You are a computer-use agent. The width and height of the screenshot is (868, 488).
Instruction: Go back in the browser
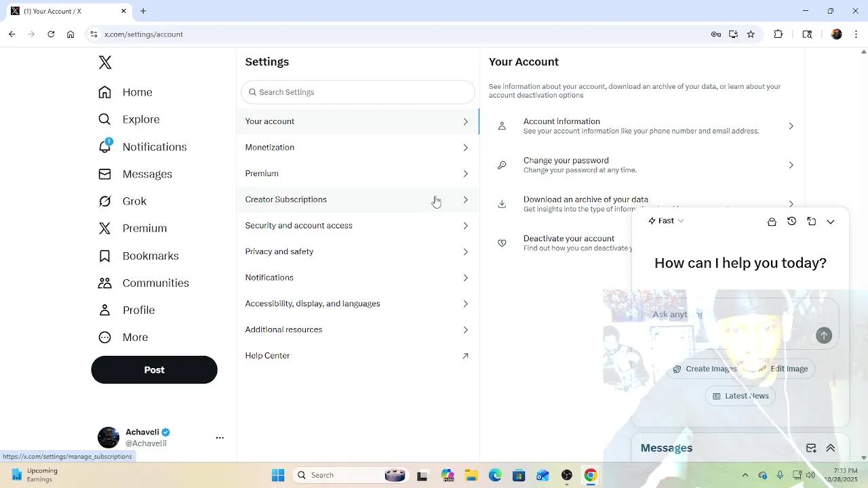[x=12, y=34]
